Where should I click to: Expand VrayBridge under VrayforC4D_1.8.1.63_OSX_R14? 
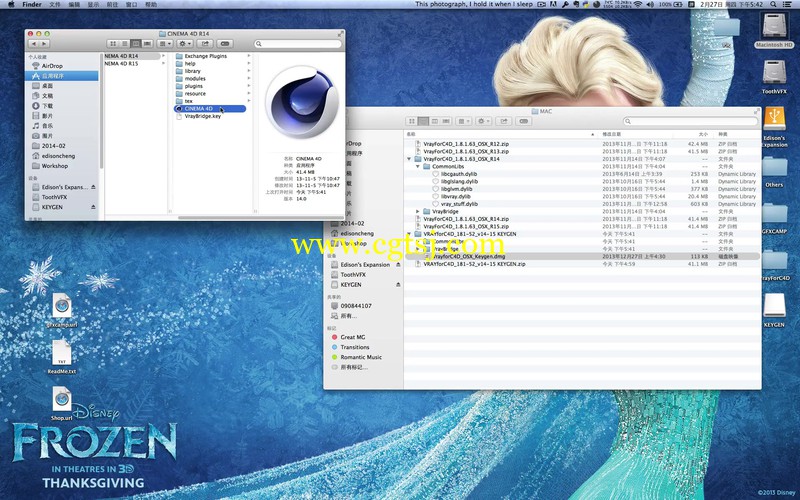[x=418, y=211]
